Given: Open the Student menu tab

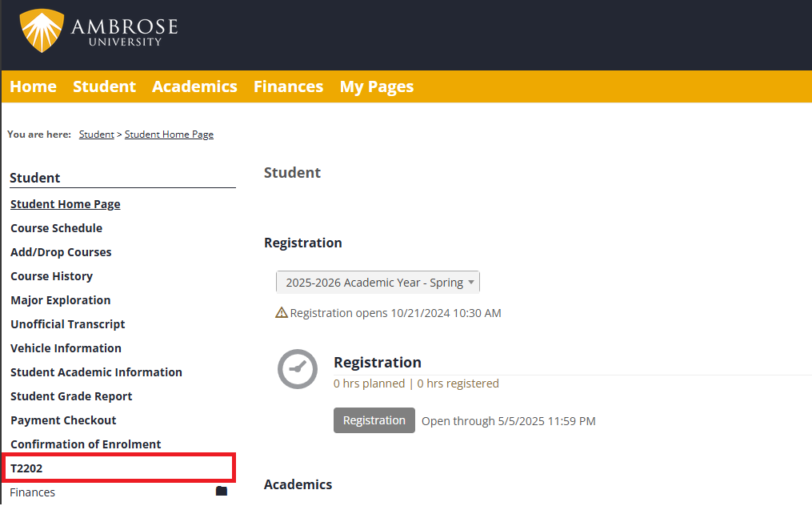Looking at the screenshot, I should click(104, 86).
